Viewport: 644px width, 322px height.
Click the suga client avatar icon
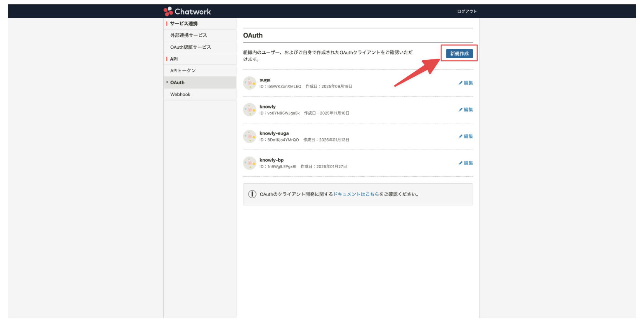point(250,83)
